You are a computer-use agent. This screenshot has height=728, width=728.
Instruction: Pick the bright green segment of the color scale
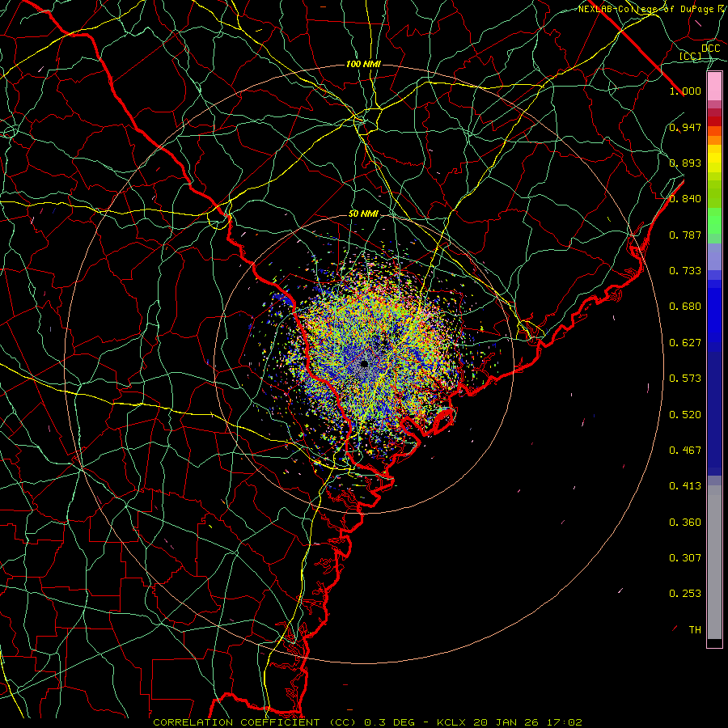point(714,222)
